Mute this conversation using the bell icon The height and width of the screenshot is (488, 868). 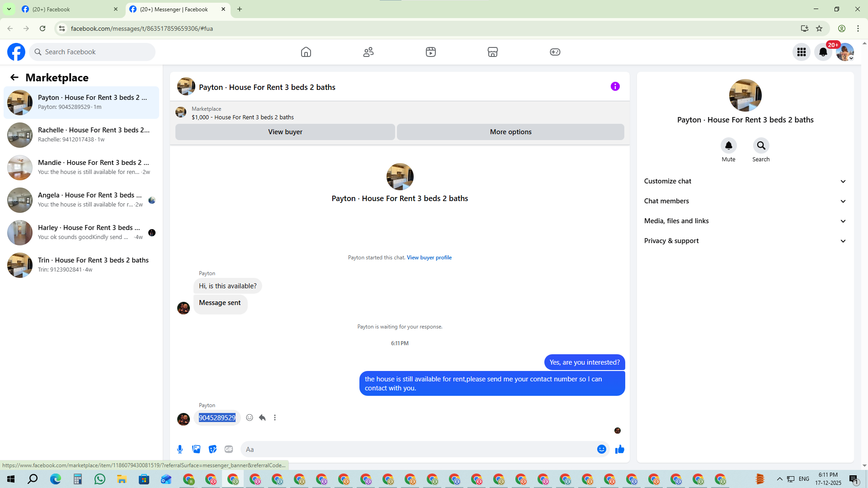(x=728, y=145)
